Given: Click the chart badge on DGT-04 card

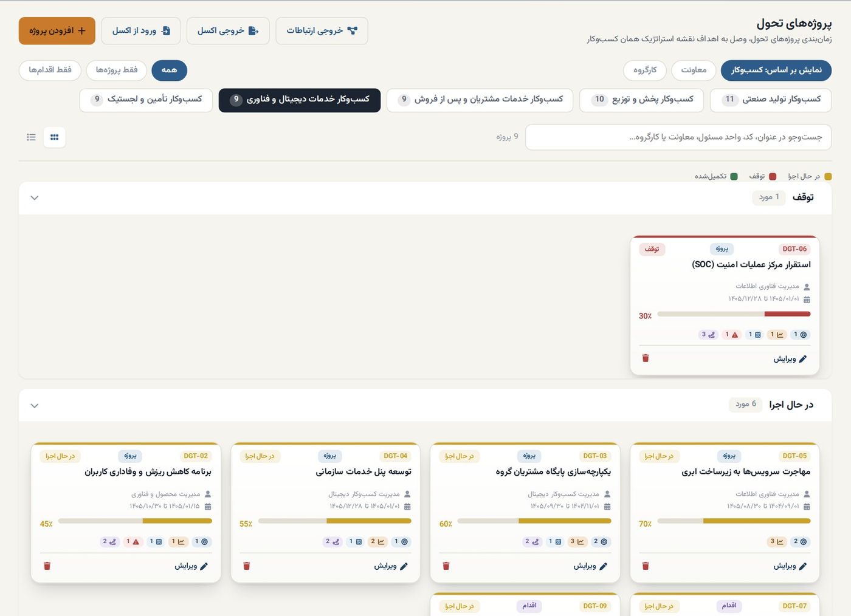Looking at the screenshot, I should 377,542.
